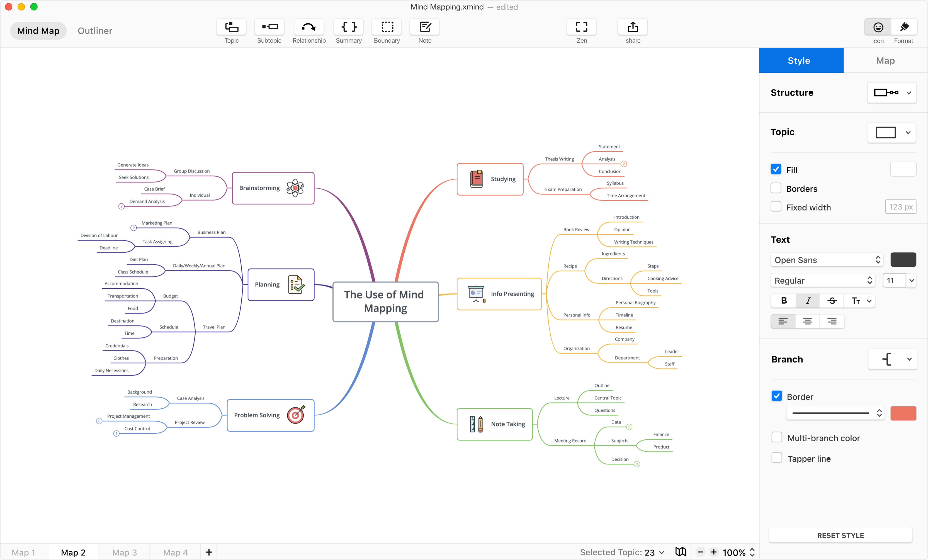Switch to the Map tab in the sidebar

(x=885, y=60)
